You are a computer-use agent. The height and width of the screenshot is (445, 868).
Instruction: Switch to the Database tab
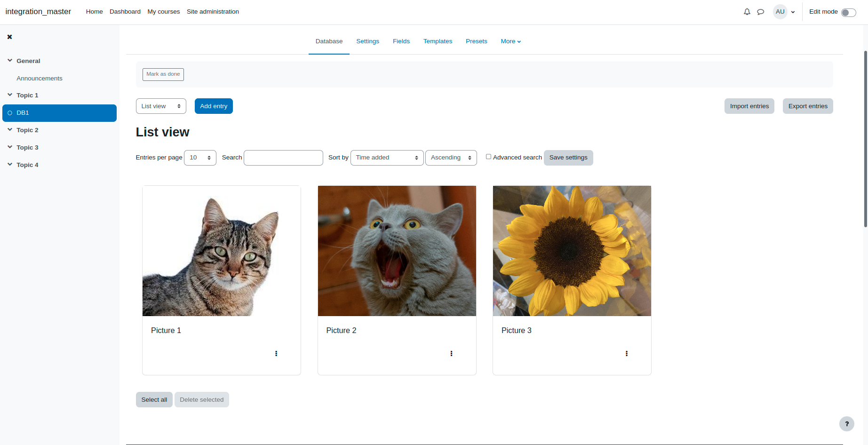[329, 41]
